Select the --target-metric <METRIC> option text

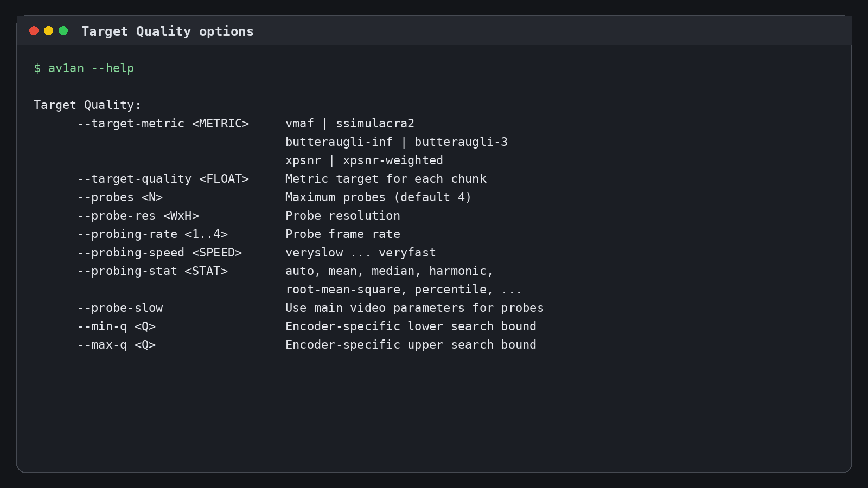point(163,124)
